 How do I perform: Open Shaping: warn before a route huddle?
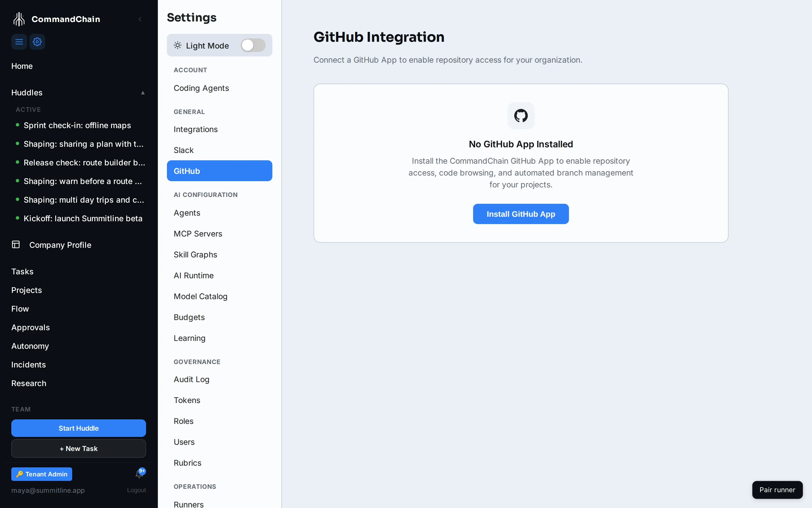coord(83,181)
